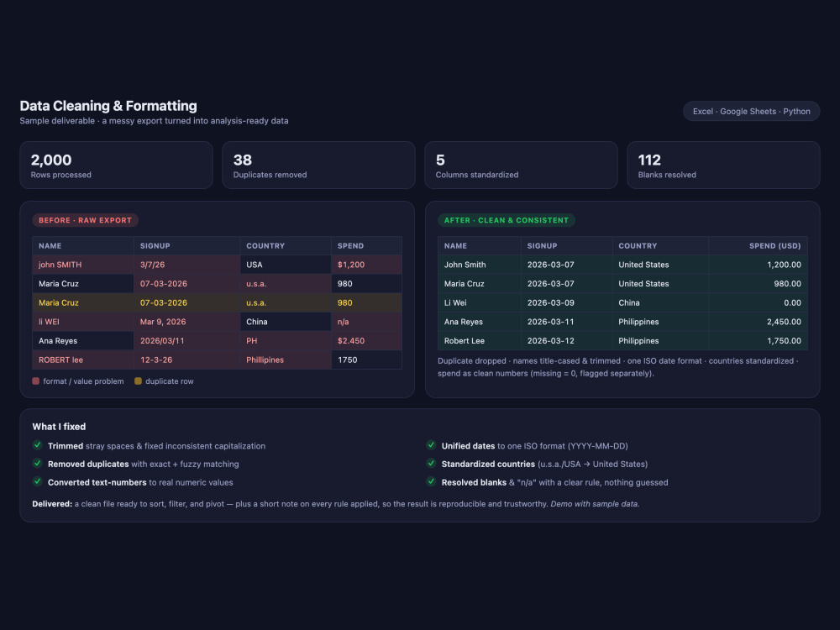Select the Li Wei cell in the clean table

click(480, 302)
